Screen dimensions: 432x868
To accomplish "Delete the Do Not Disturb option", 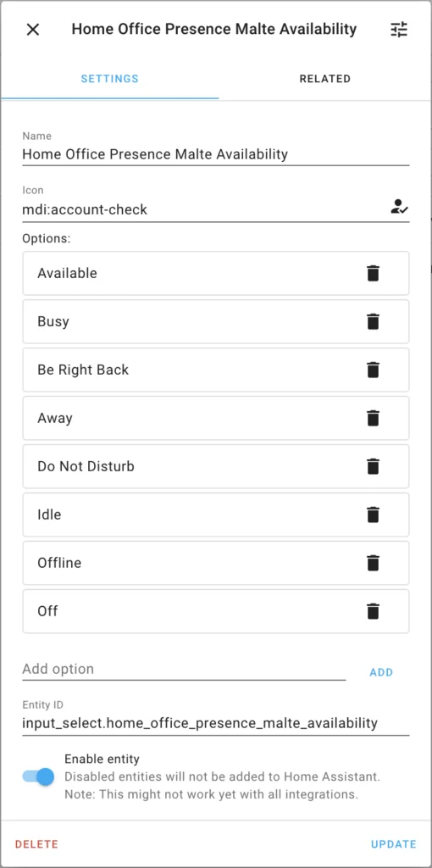I will point(374,467).
